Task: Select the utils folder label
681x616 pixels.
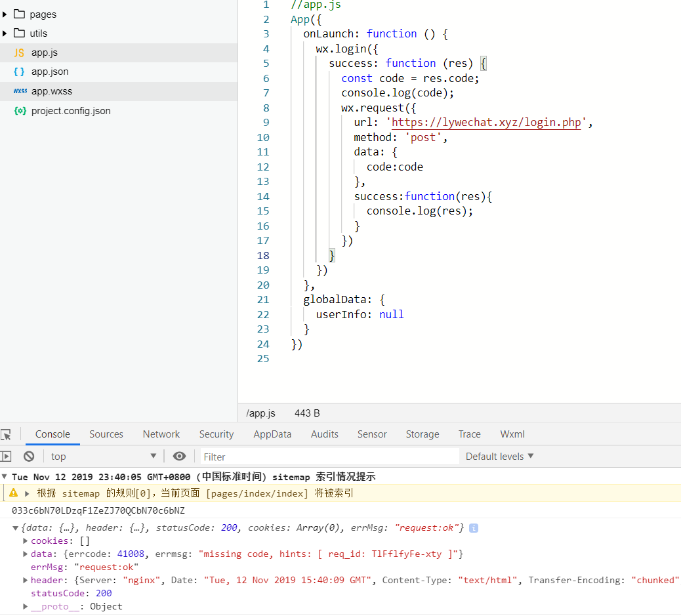Action: click(x=38, y=33)
